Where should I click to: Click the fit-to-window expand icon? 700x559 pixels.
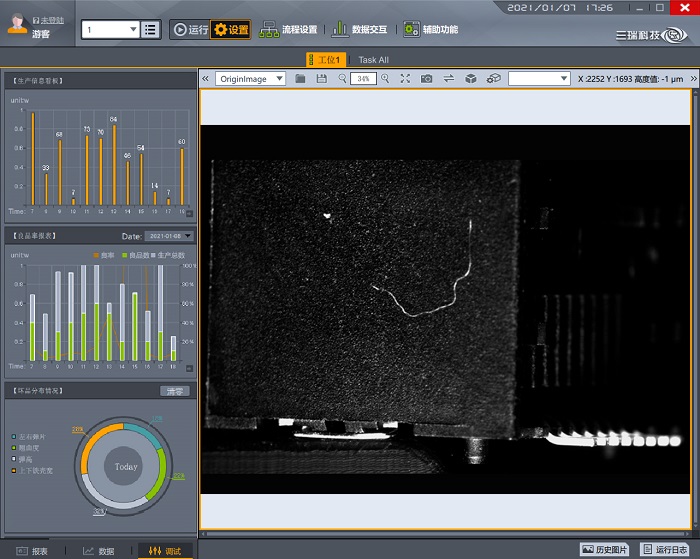pyautogui.click(x=405, y=78)
